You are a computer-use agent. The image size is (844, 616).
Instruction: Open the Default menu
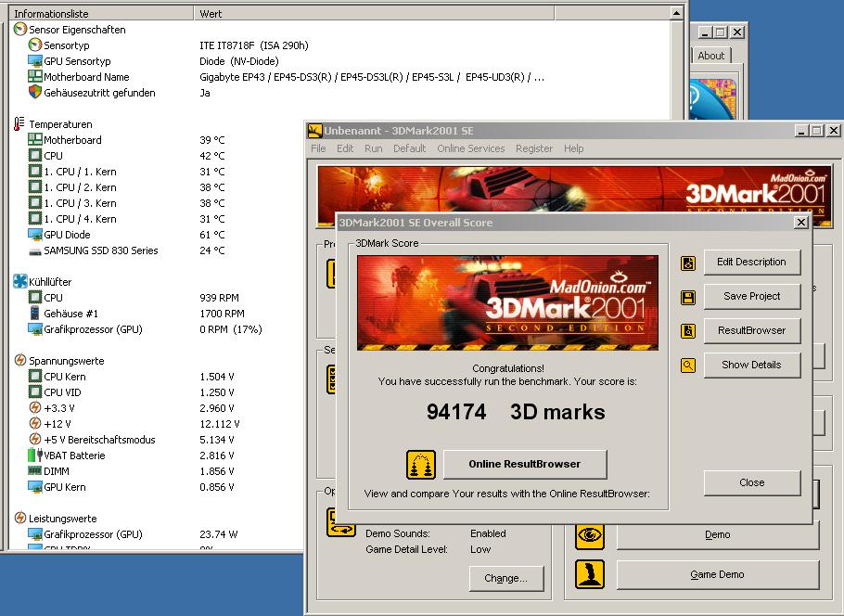click(x=410, y=148)
